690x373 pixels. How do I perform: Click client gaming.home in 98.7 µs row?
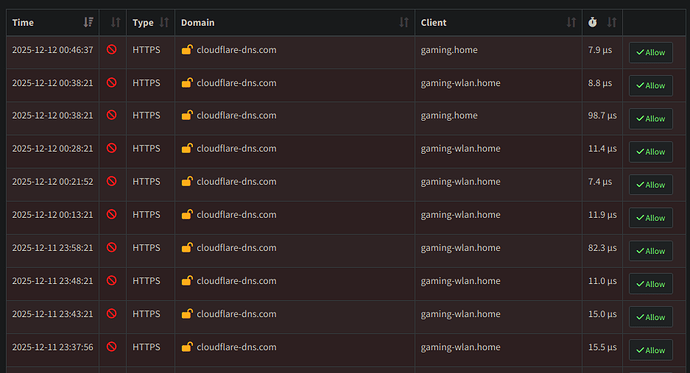click(x=449, y=116)
